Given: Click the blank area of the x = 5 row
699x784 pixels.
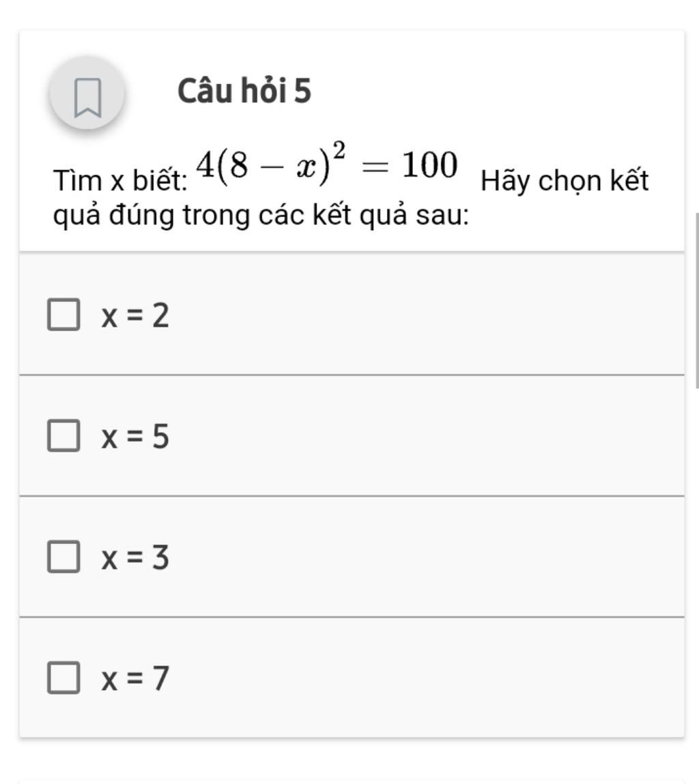Looking at the screenshot, I should point(425,435).
